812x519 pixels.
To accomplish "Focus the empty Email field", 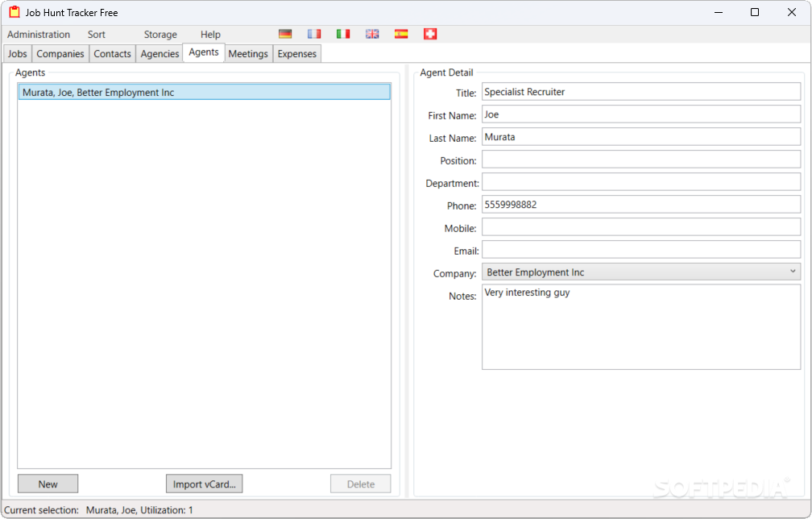I will (x=641, y=250).
